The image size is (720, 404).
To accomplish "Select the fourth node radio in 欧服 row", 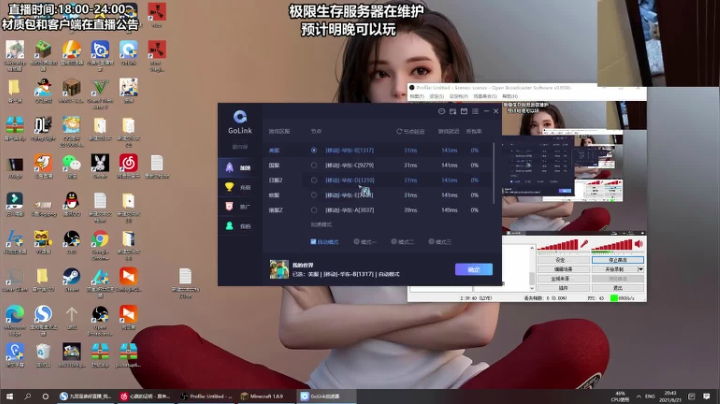I will [x=314, y=195].
